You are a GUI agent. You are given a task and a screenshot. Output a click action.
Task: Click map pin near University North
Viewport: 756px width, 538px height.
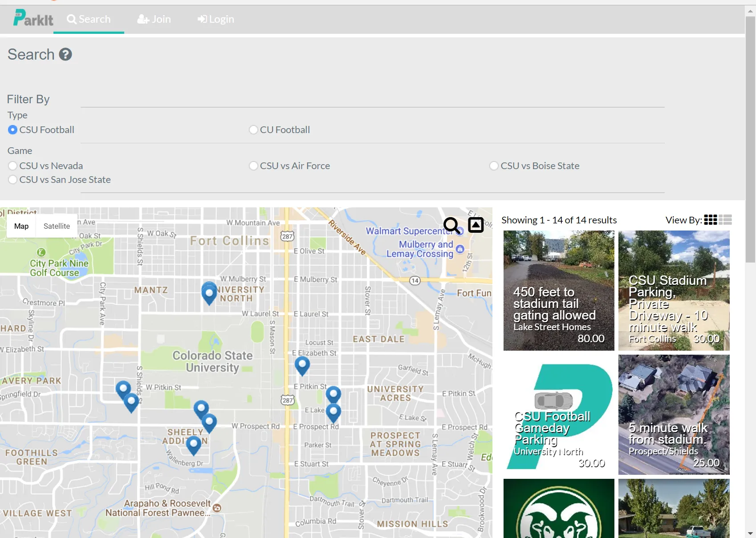pos(209,294)
